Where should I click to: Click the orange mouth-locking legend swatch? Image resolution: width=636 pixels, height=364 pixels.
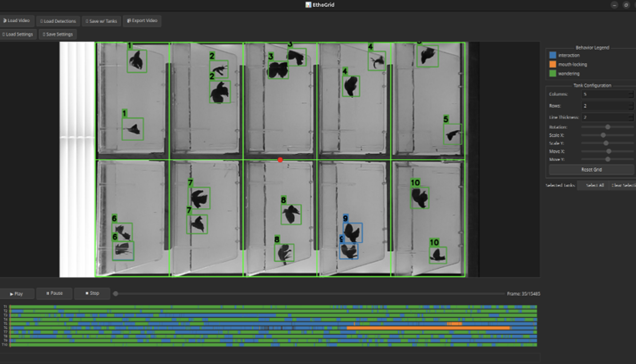point(553,64)
